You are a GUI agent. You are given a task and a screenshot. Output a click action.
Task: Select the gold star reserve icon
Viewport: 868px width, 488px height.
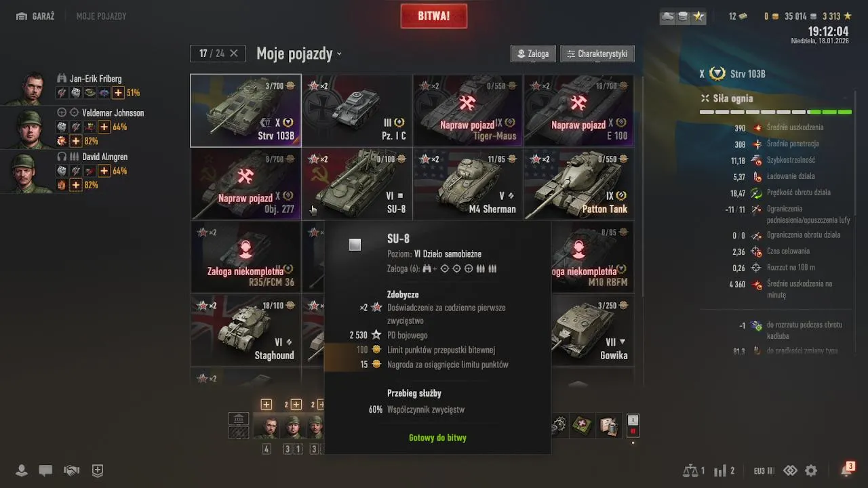pos(698,16)
